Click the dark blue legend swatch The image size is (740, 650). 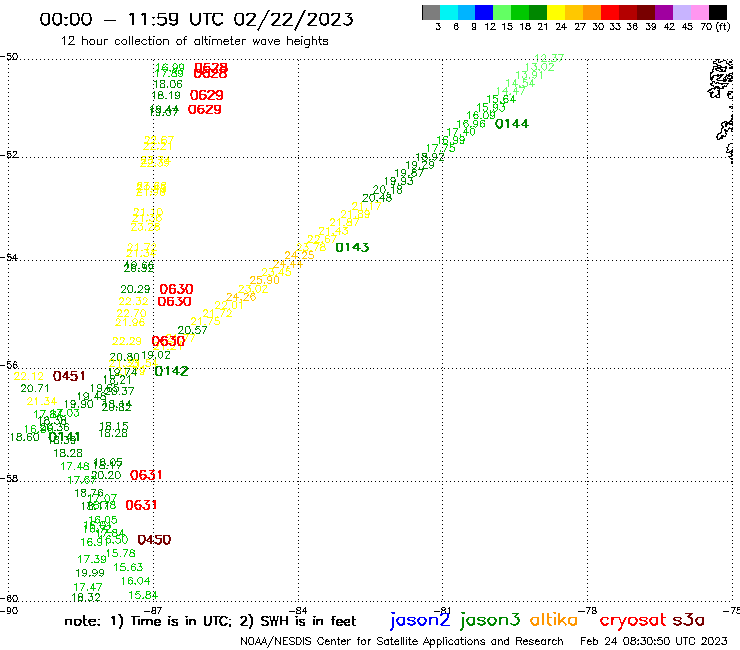tap(484, 12)
